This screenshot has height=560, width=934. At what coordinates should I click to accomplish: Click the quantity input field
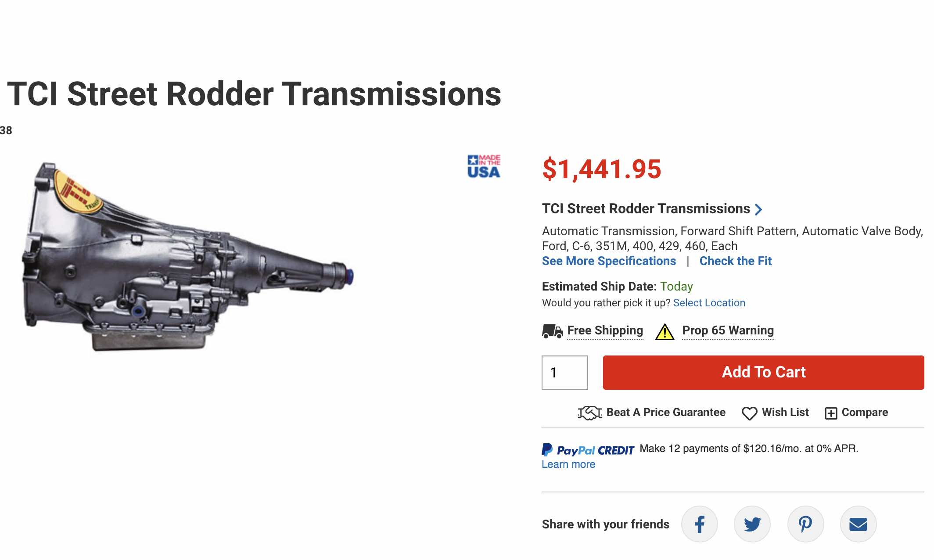pyautogui.click(x=564, y=373)
